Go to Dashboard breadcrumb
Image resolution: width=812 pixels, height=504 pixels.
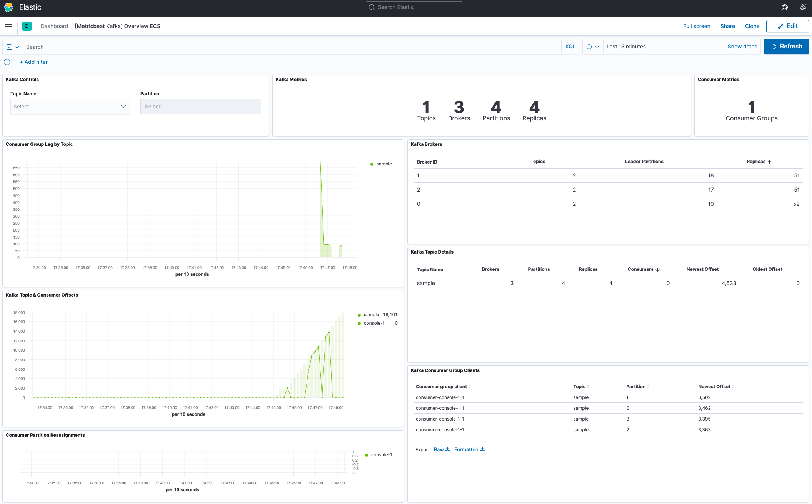click(54, 26)
